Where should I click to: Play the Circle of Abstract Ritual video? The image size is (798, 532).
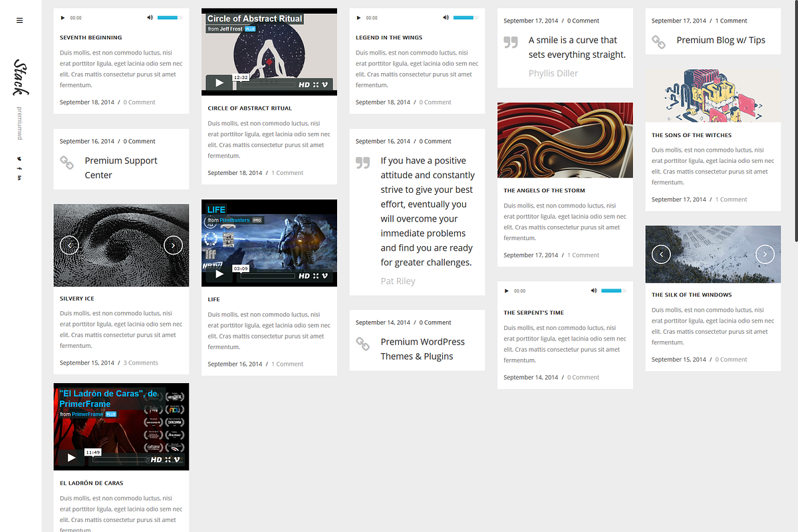click(218, 83)
